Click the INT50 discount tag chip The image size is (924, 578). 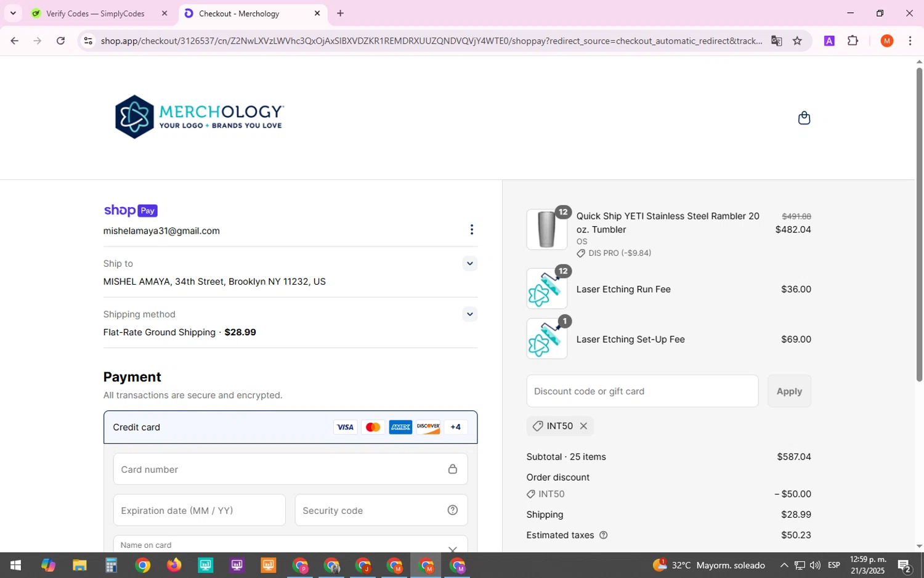pos(559,426)
